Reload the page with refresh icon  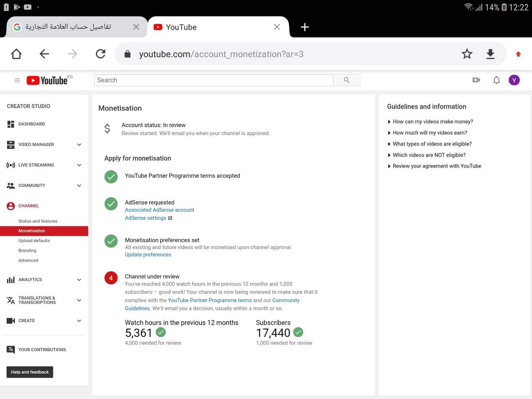tap(101, 54)
